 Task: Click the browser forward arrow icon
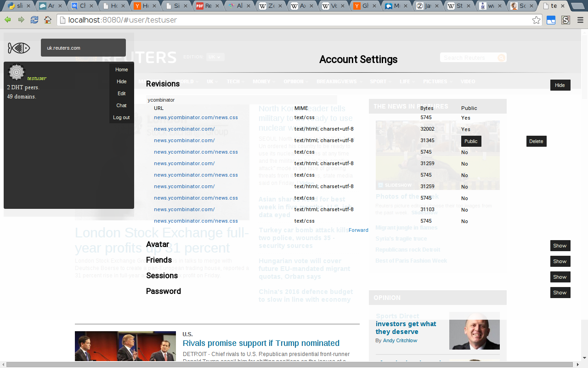21,20
